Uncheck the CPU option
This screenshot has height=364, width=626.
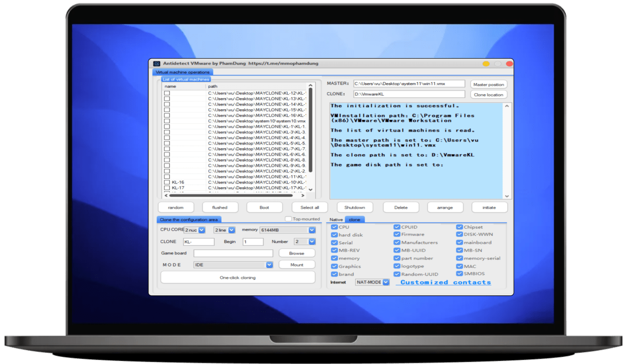pos(335,227)
